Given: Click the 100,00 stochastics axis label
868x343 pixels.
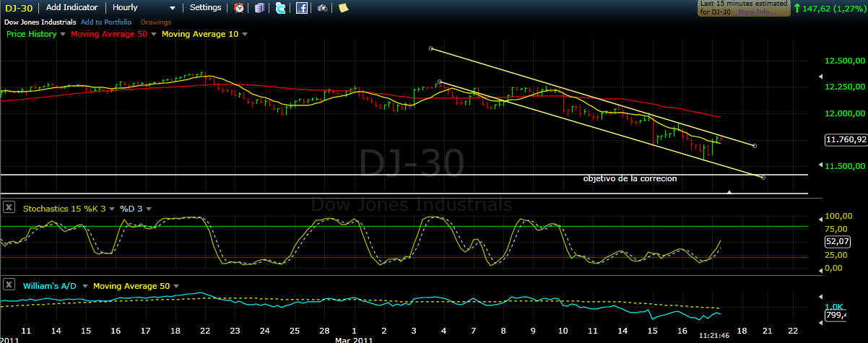Looking at the screenshot, I should (x=838, y=217).
